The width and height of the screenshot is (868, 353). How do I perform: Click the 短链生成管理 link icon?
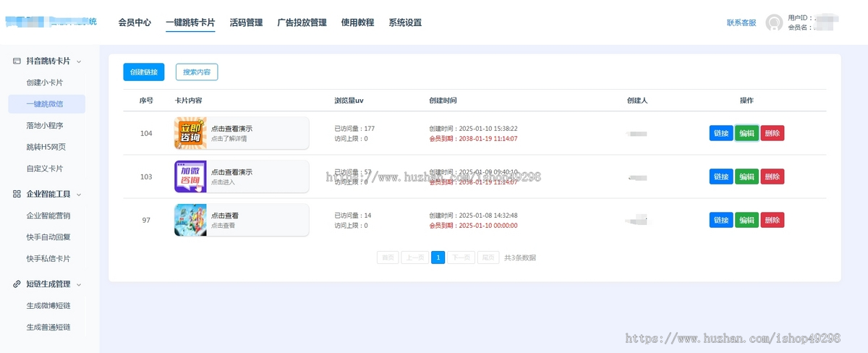click(17, 284)
